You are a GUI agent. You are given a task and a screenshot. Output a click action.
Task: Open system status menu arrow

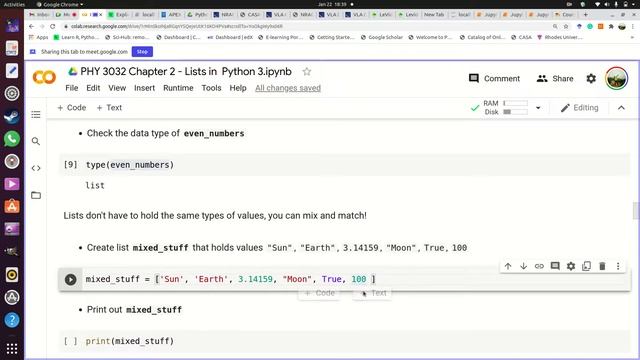point(633,4)
